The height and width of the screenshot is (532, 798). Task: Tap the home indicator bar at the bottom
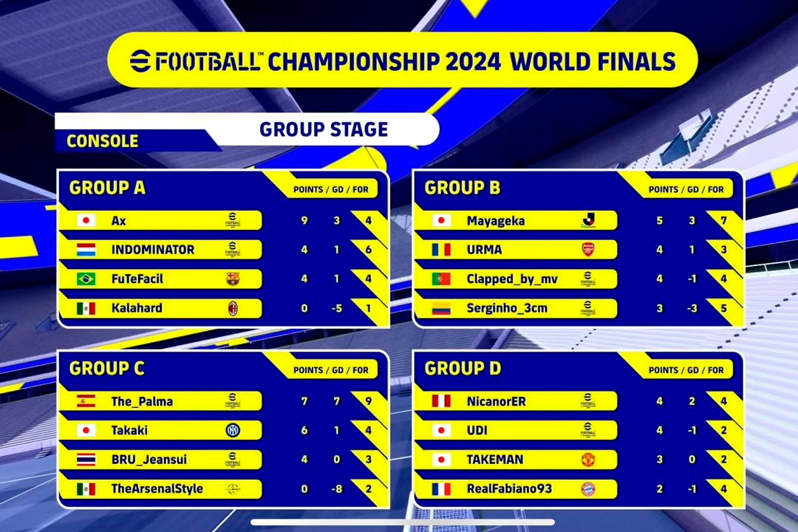coord(399,522)
